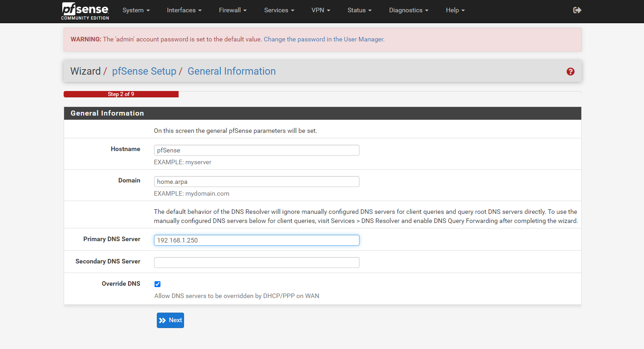Follow the Change the password link
The image size is (644, 349).
tap(324, 40)
